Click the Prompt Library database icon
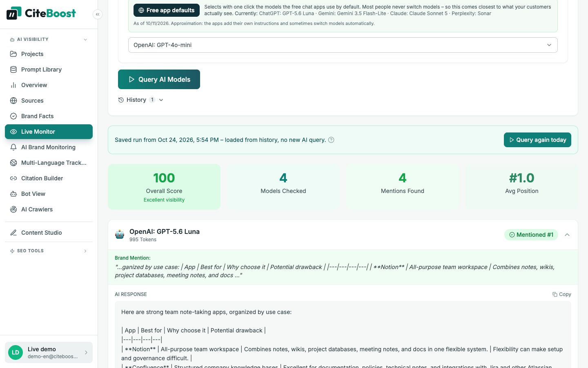588x368 pixels. (x=13, y=70)
